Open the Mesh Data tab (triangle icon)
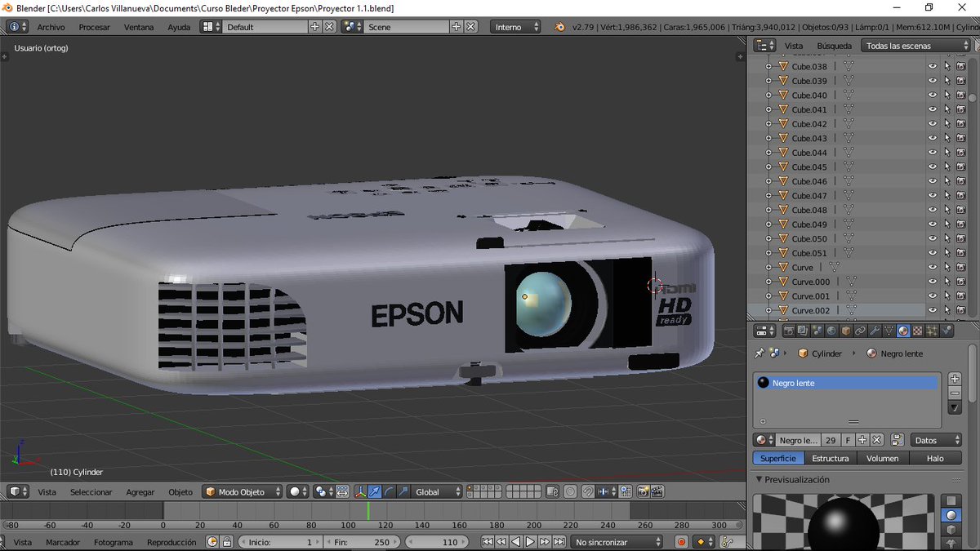Image resolution: width=980 pixels, height=551 pixels. point(889,331)
